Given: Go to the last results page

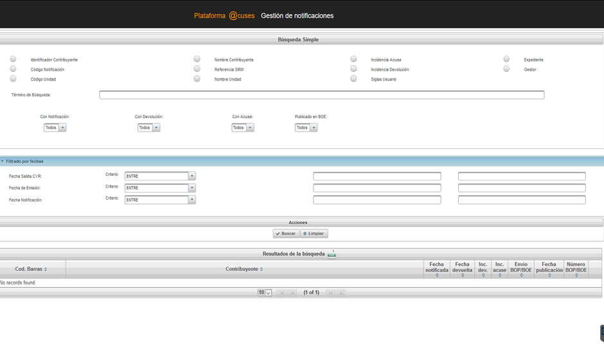Looking at the screenshot, I should (x=342, y=293).
